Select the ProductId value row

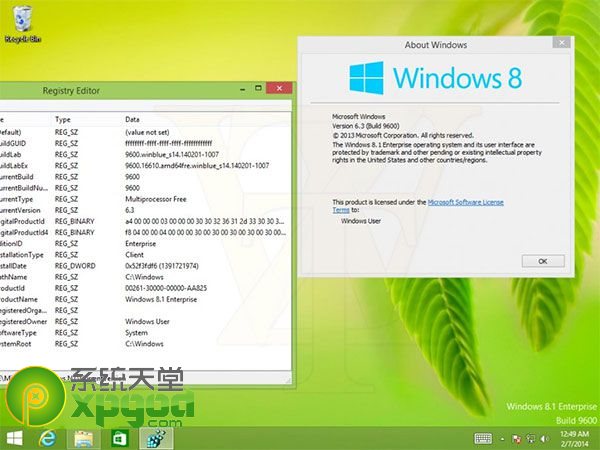click(145, 288)
